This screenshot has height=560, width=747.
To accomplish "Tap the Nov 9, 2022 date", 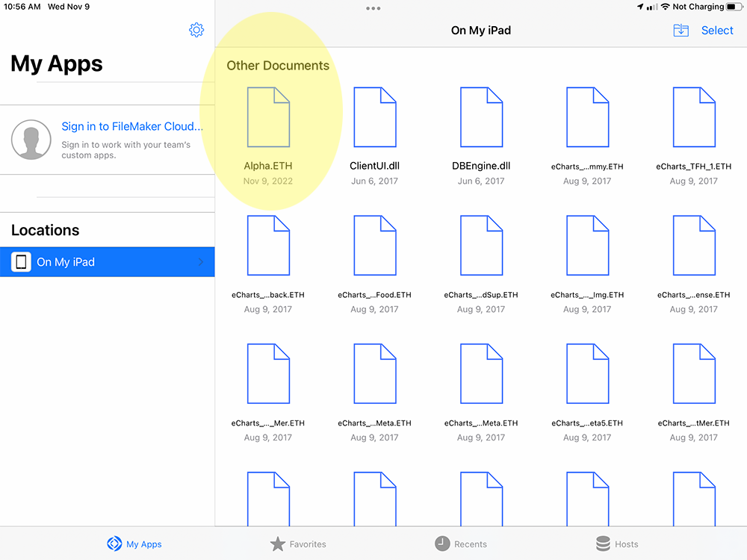I will [267, 181].
